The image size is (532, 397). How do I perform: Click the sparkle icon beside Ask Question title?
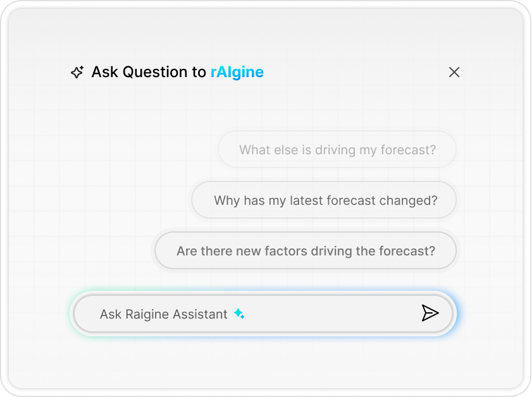click(x=77, y=72)
